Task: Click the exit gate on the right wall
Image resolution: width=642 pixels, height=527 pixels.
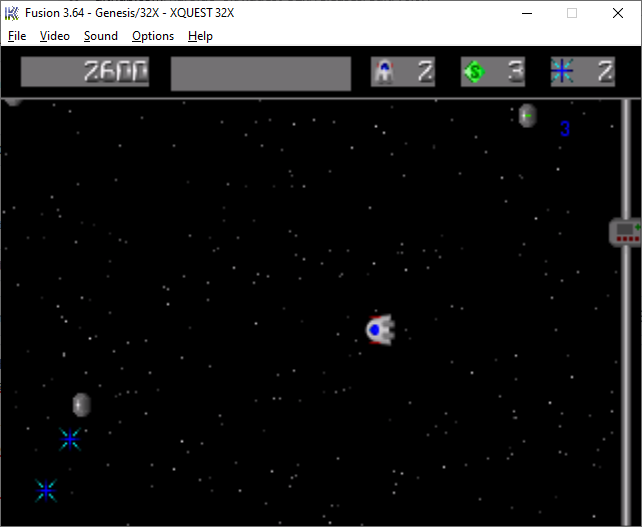Action: point(625,232)
